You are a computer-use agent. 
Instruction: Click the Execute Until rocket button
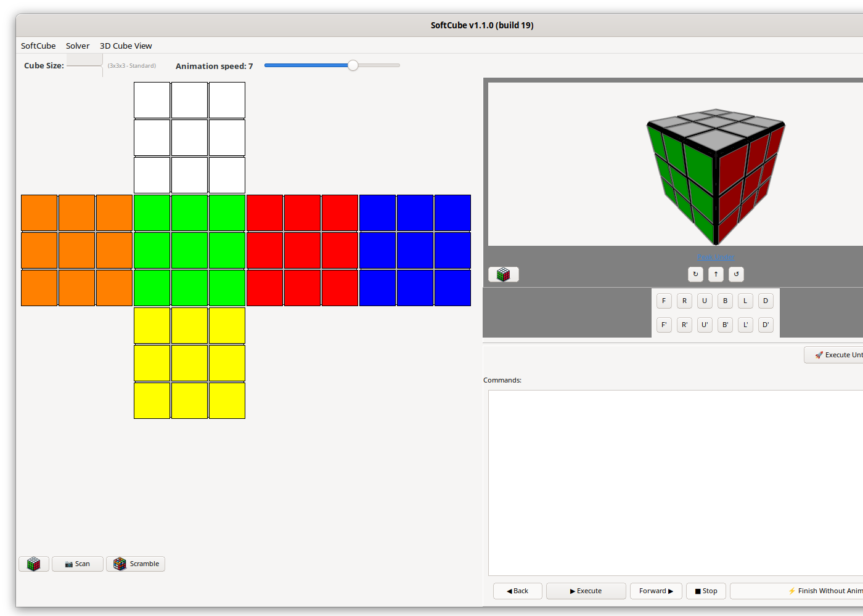[834, 355]
